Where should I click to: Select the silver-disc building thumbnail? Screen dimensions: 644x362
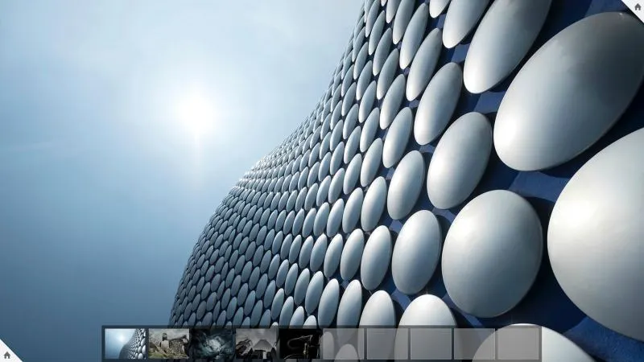[126, 343]
